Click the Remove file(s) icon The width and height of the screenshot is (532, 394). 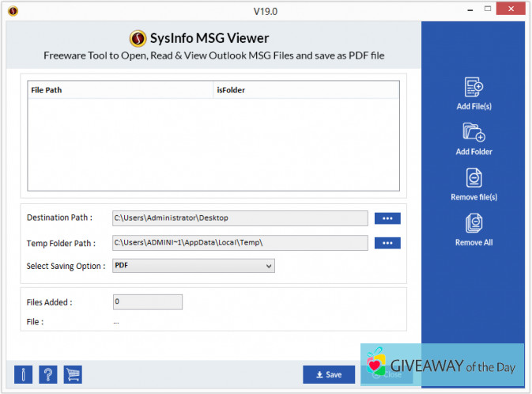pyautogui.click(x=474, y=178)
